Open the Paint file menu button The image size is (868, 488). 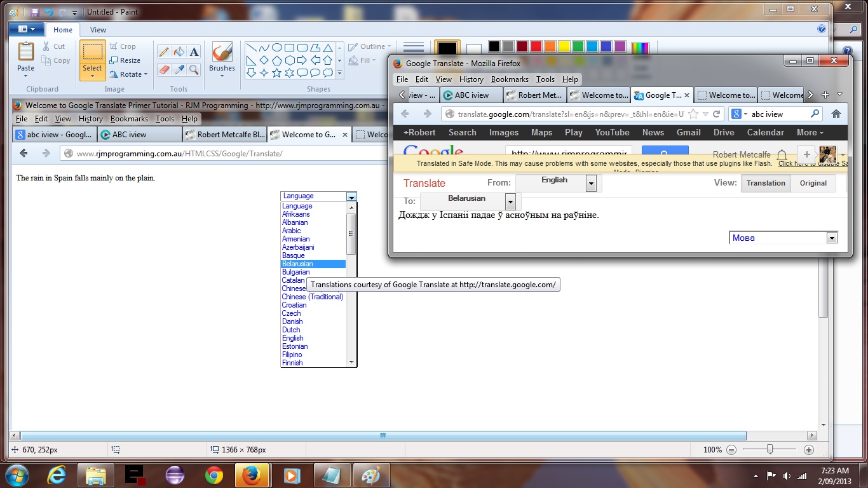(27, 29)
